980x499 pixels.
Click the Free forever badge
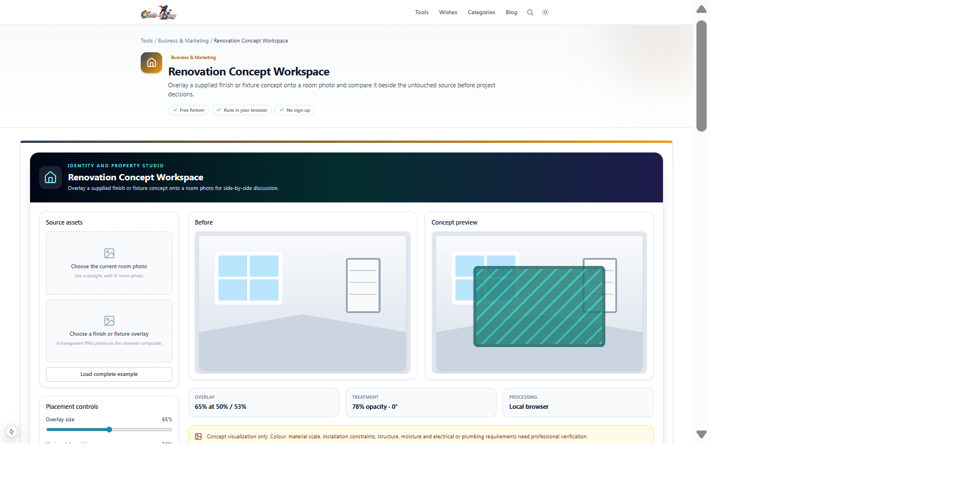[188, 110]
